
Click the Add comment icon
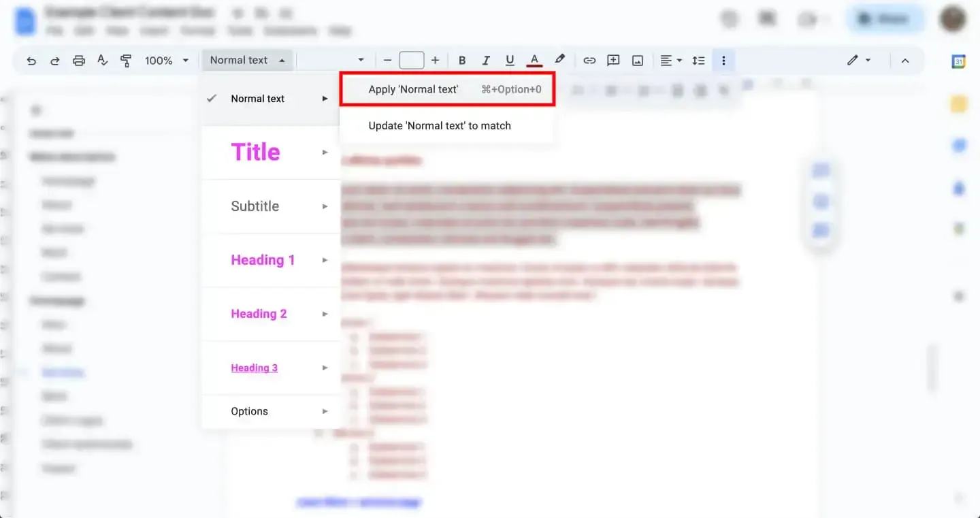click(613, 61)
